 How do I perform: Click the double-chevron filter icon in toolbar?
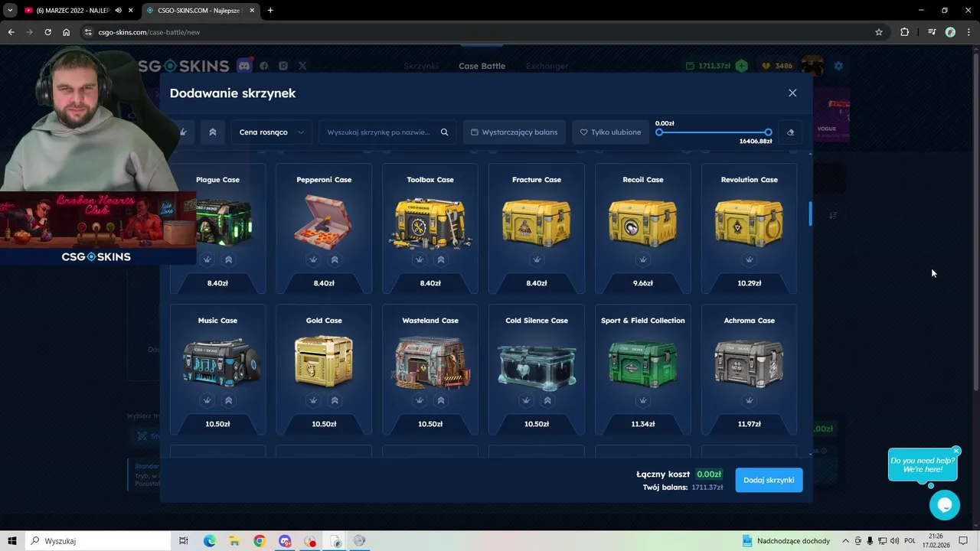pyautogui.click(x=213, y=132)
